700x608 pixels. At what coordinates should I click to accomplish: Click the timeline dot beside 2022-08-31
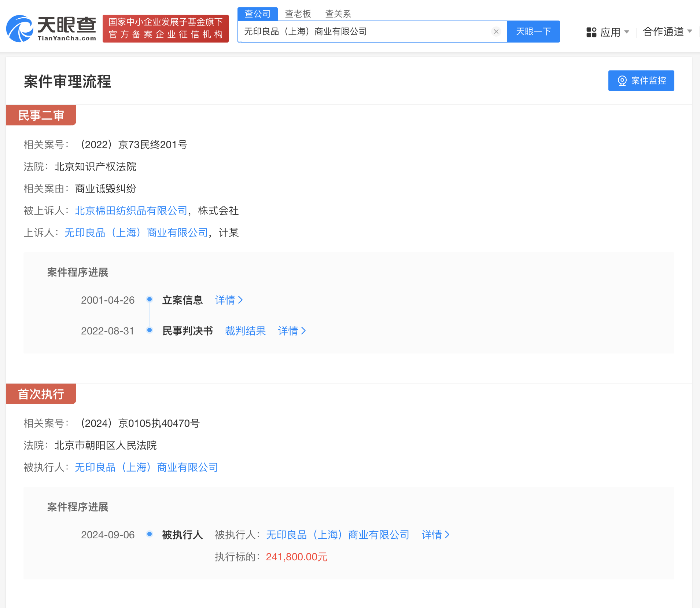(x=150, y=330)
